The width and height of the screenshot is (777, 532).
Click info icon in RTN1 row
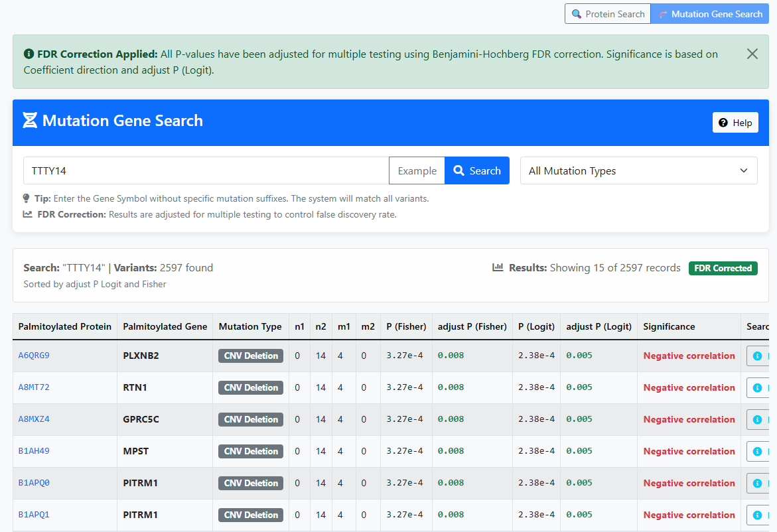pos(757,388)
